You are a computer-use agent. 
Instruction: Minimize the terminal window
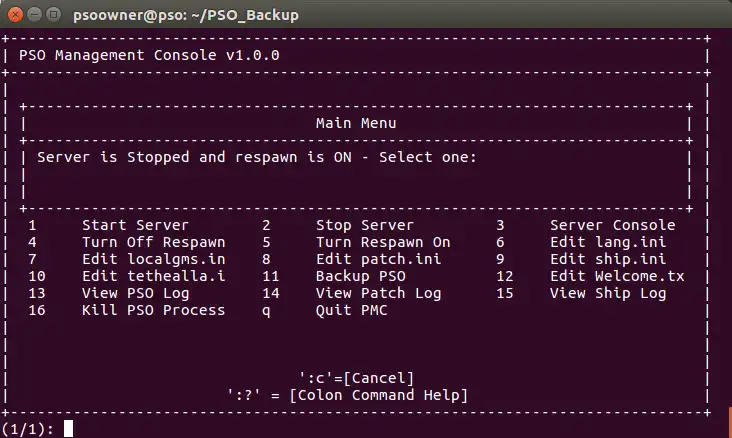point(35,15)
